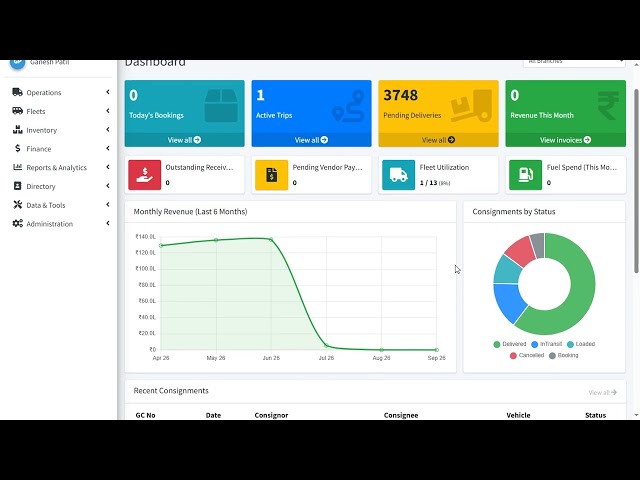Click the user avatar next to Ganesh Patil
Viewport: 640px width, 480px height.
point(17,62)
